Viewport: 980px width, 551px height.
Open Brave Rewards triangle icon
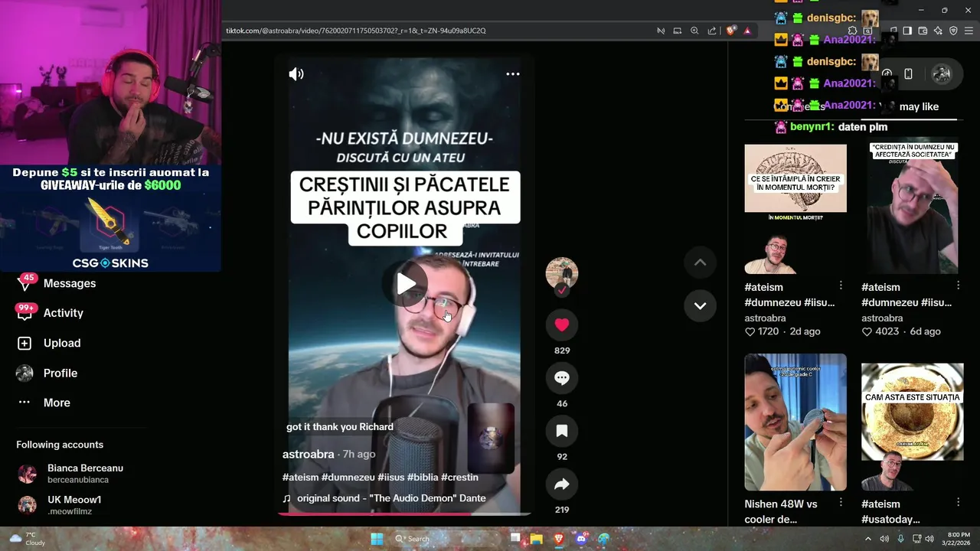click(x=747, y=31)
